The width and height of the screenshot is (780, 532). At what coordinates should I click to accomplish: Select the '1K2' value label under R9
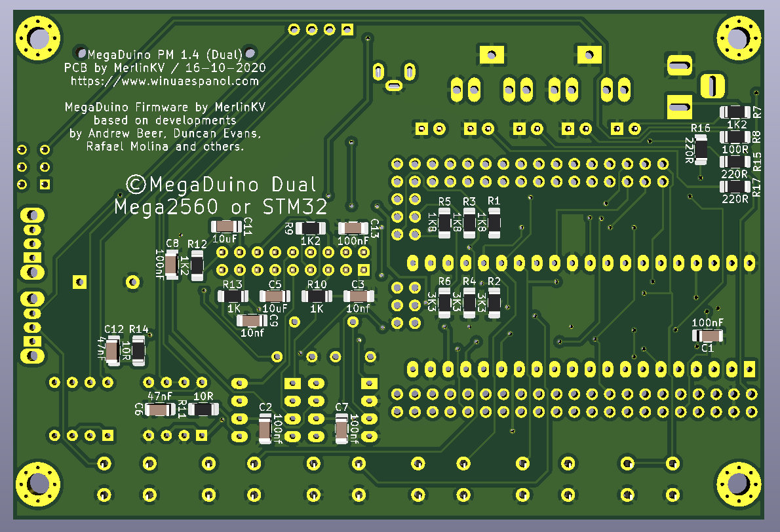311,240
